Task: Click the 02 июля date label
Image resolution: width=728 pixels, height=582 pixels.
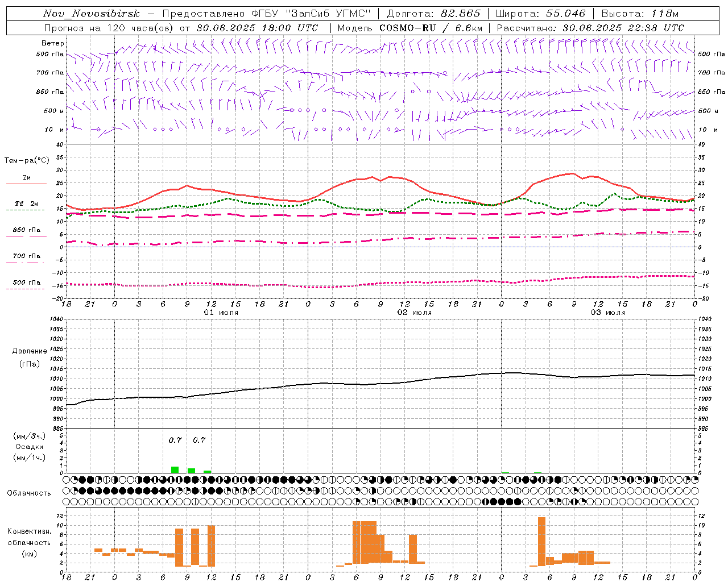Action: 415,313
